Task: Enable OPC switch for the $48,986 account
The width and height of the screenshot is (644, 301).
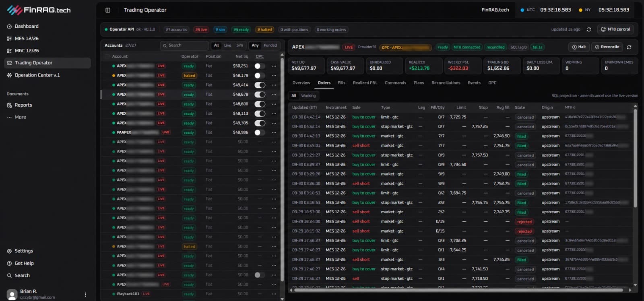Action: tap(260, 132)
